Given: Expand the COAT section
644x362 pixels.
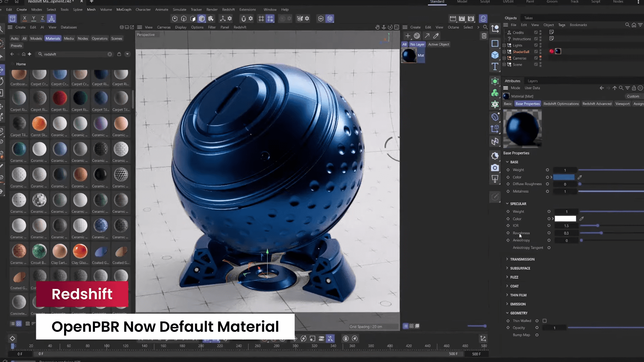Looking at the screenshot, I should point(507,286).
